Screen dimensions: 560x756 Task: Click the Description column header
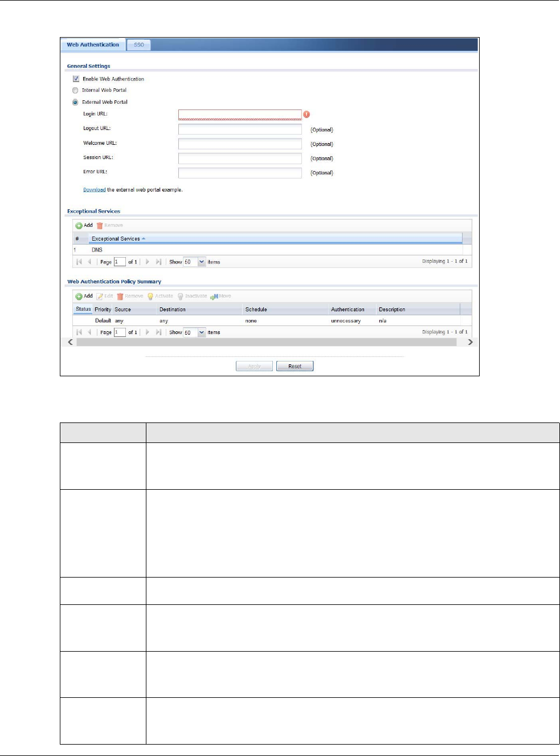tap(418, 310)
